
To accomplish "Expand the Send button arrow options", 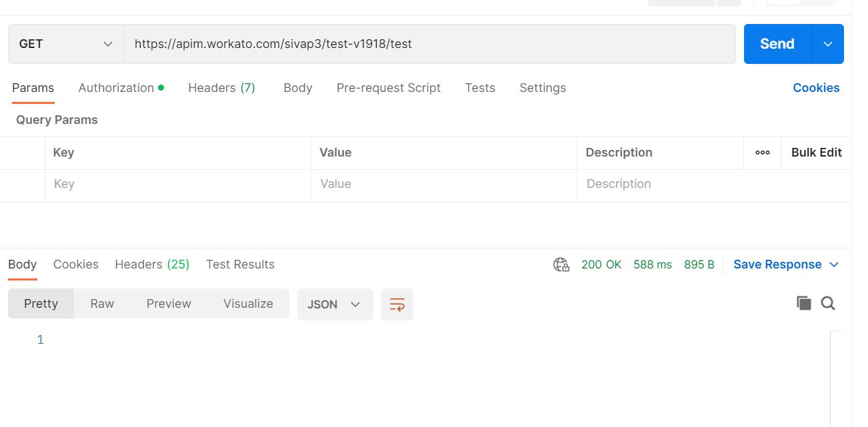I will point(827,44).
